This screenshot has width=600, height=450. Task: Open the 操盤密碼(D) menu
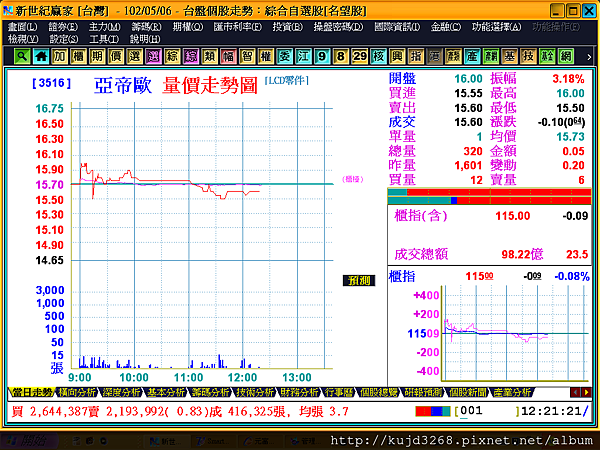[338, 27]
